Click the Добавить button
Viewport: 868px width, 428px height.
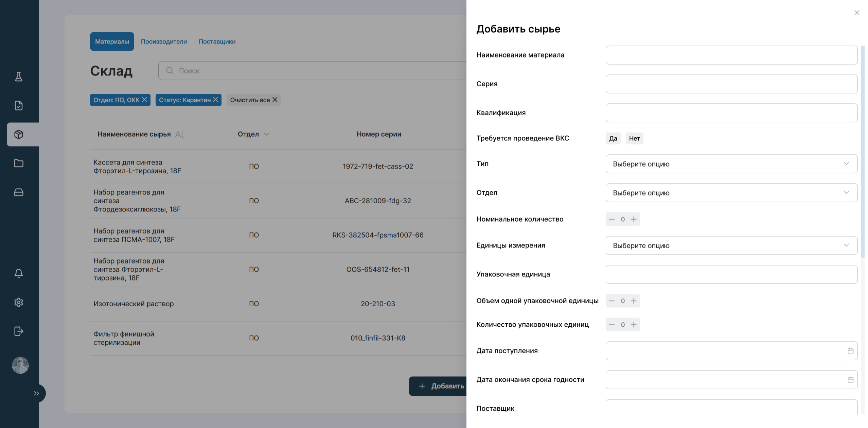(438, 386)
